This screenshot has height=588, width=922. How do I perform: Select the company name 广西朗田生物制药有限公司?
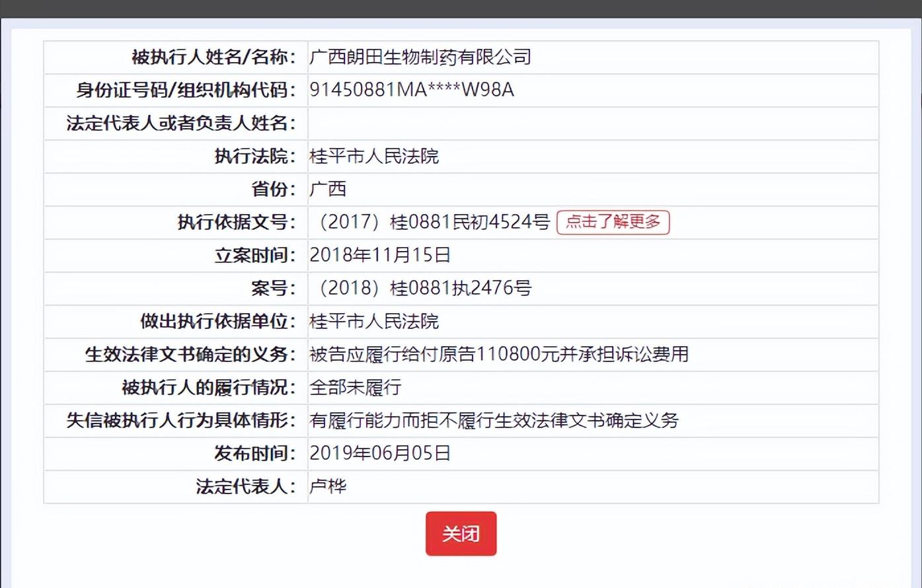pos(420,57)
